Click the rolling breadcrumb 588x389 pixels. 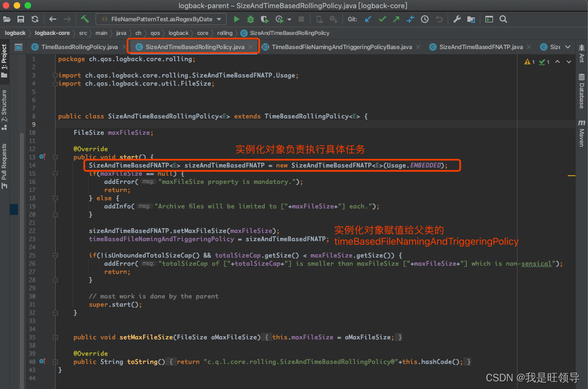click(224, 33)
